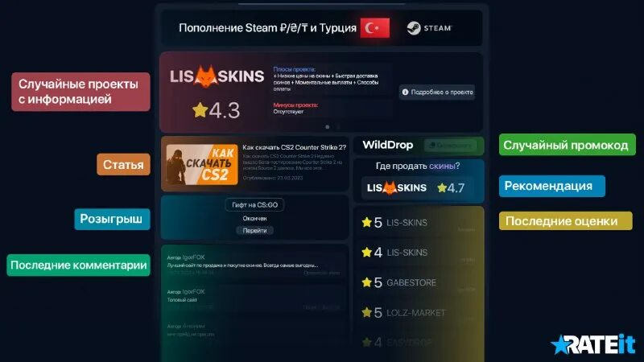This screenshot has width=644, height=362.
Task: Click the WildDrop promo code name
Action: (388, 145)
